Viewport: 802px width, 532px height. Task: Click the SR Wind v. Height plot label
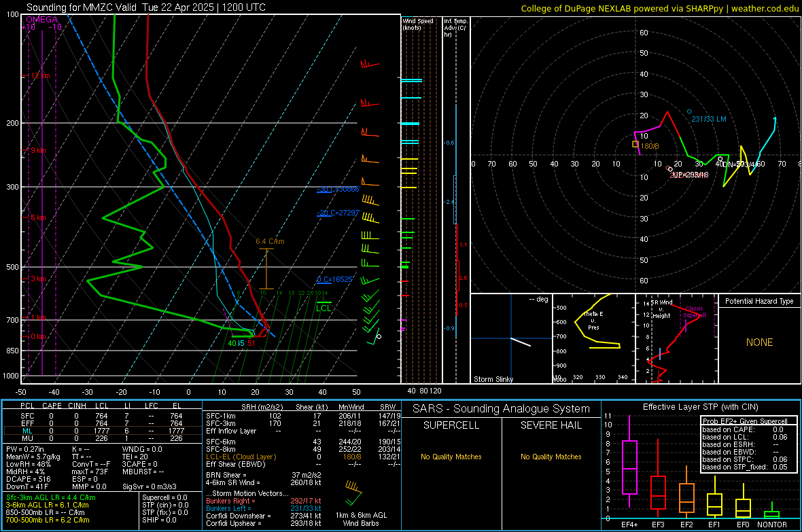pyautogui.click(x=663, y=309)
